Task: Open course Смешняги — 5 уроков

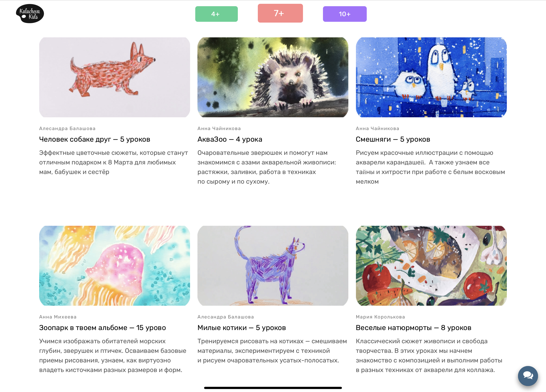Action: pos(393,139)
